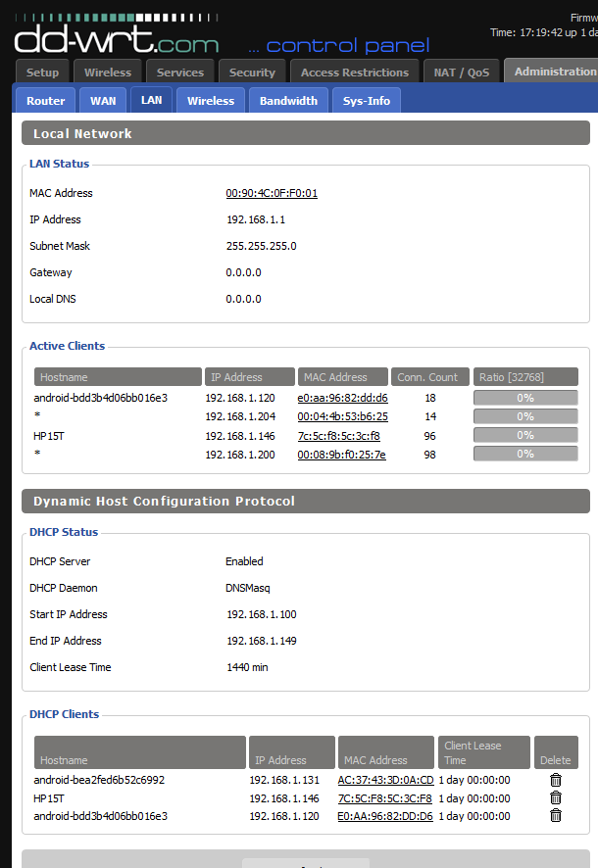Click DHCP client IP 192.168.1.131

[284, 780]
